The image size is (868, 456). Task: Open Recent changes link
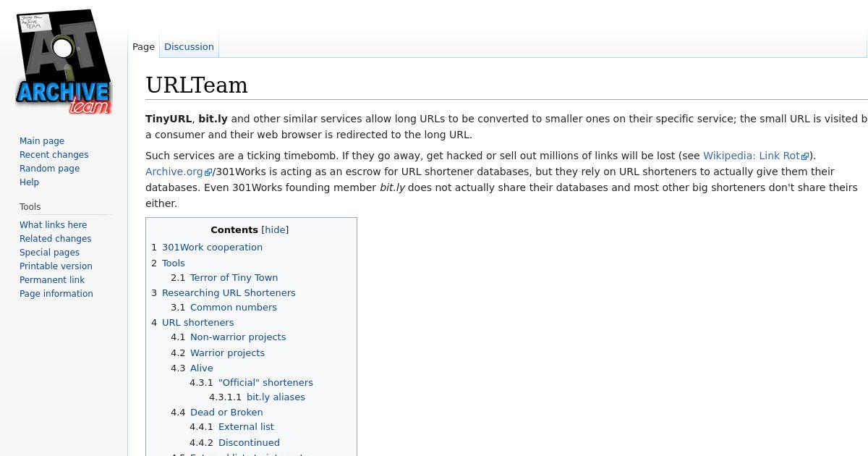click(54, 155)
